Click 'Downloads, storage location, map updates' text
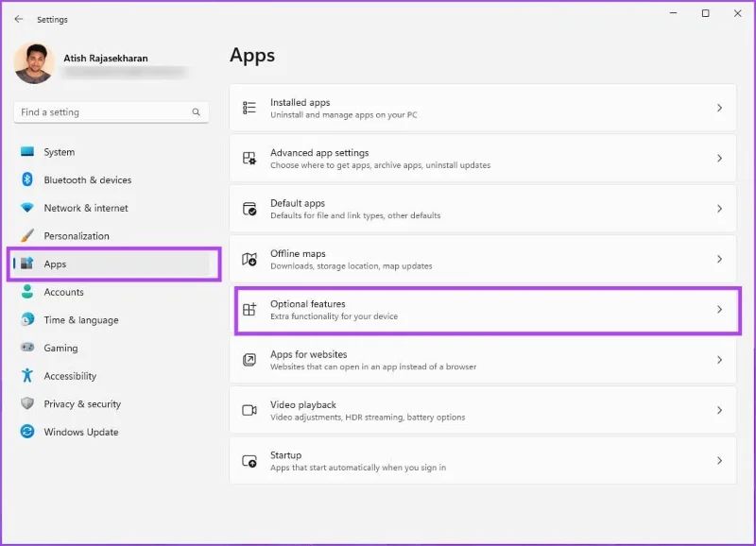 coord(351,266)
